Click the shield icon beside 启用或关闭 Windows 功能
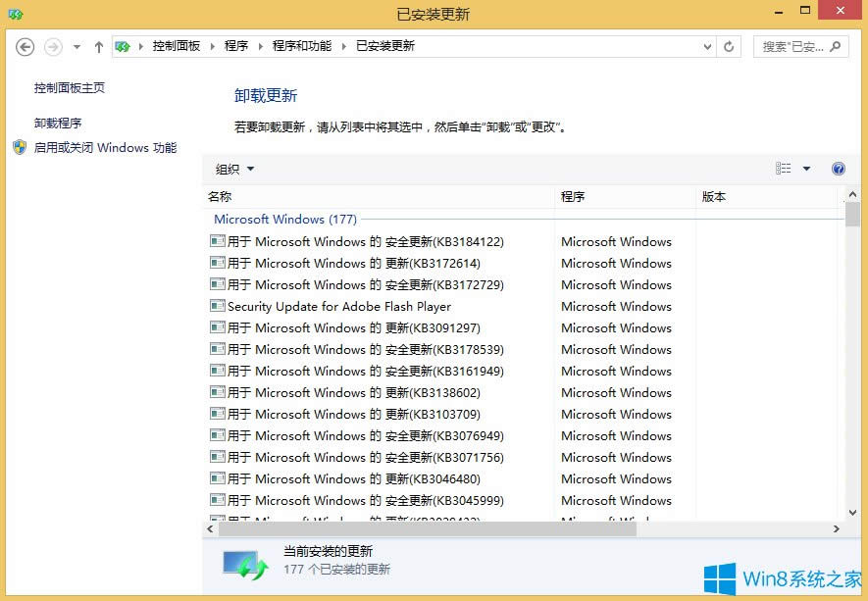Viewport: 868px width, 601px height. 20,147
